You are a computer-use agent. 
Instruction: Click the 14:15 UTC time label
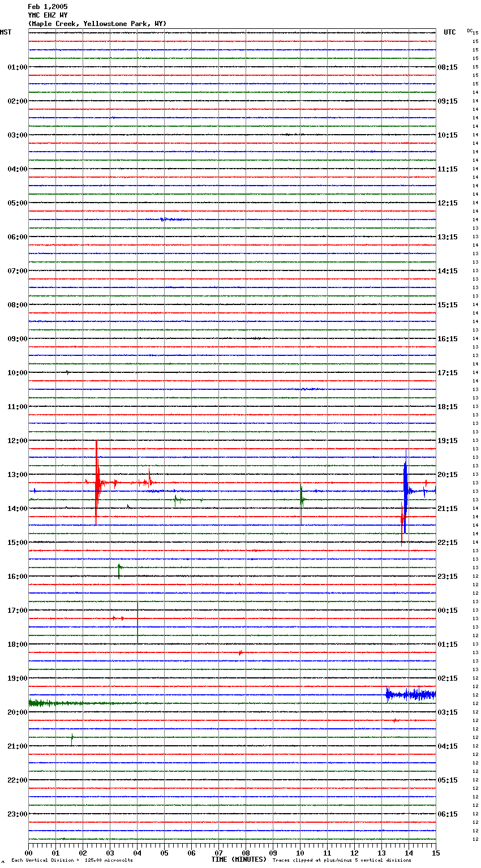coord(448,271)
